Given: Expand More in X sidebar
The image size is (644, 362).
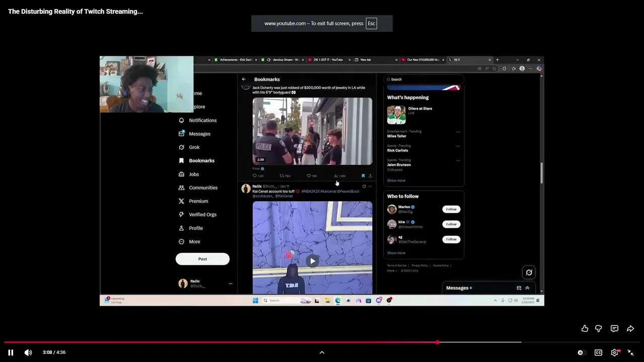Looking at the screenshot, I should tap(190, 242).
